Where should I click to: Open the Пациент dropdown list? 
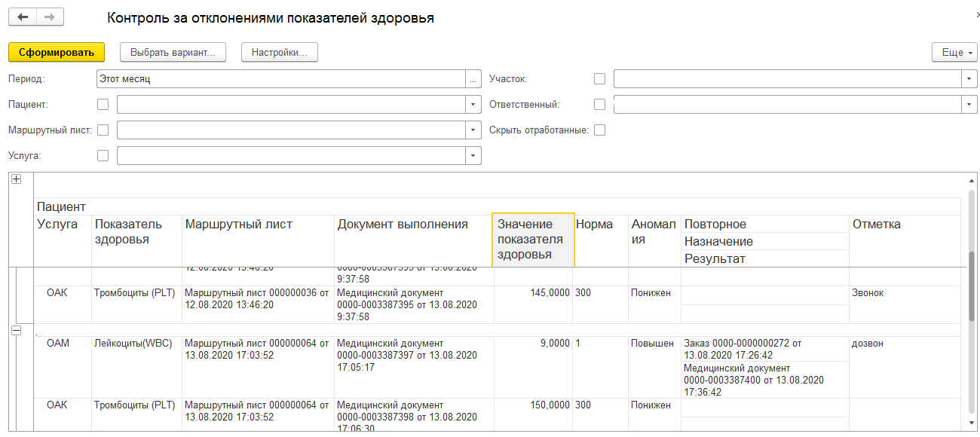pos(473,105)
